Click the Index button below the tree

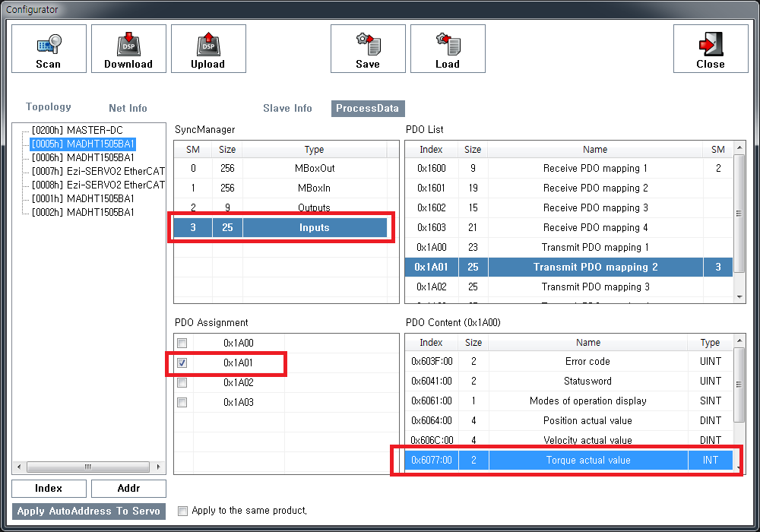(x=49, y=489)
